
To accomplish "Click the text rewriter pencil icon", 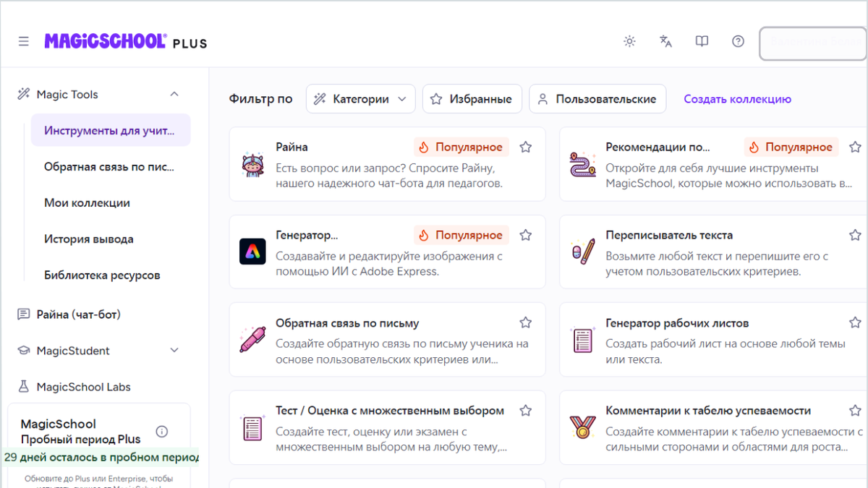I will [582, 252].
